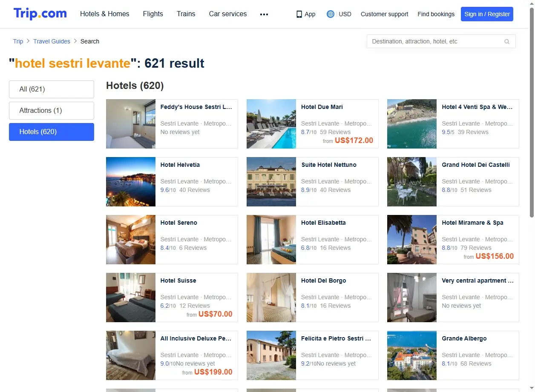Image resolution: width=535 pixels, height=392 pixels.
Task: Click All Inclusive Deluxe bedroom photo
Action: tap(131, 355)
